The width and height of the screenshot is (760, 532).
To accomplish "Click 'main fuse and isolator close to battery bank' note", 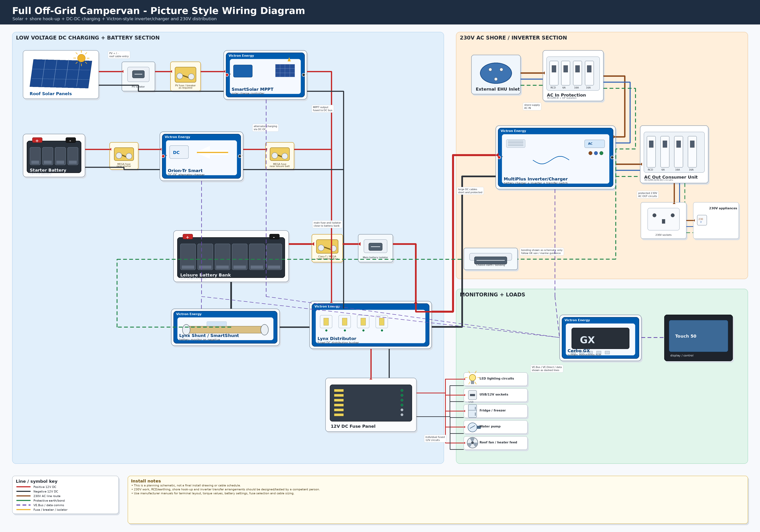I will coord(327,225).
